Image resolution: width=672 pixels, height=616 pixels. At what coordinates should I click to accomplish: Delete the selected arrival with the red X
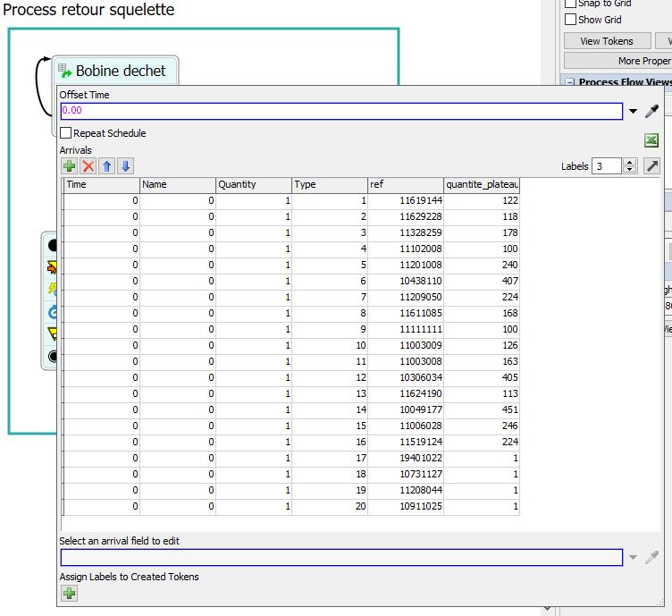point(88,166)
